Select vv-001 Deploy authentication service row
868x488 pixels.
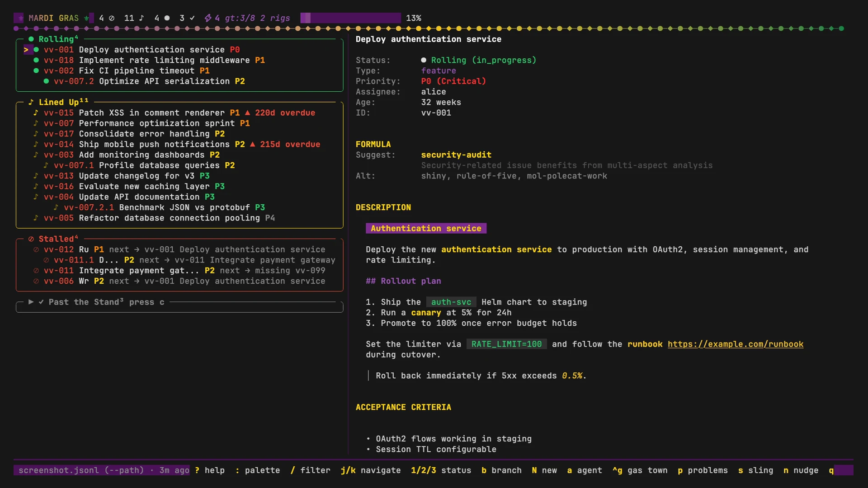tap(179, 50)
